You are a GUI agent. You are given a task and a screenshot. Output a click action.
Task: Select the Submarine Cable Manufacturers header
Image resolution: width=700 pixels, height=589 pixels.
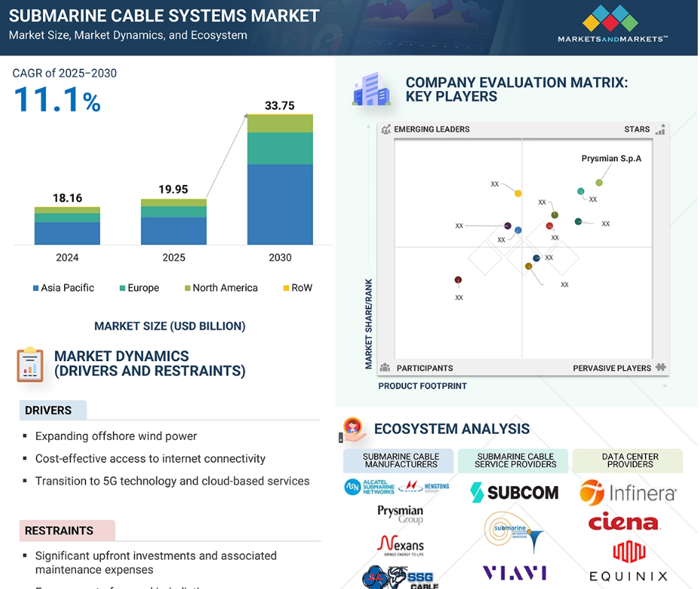(399, 460)
